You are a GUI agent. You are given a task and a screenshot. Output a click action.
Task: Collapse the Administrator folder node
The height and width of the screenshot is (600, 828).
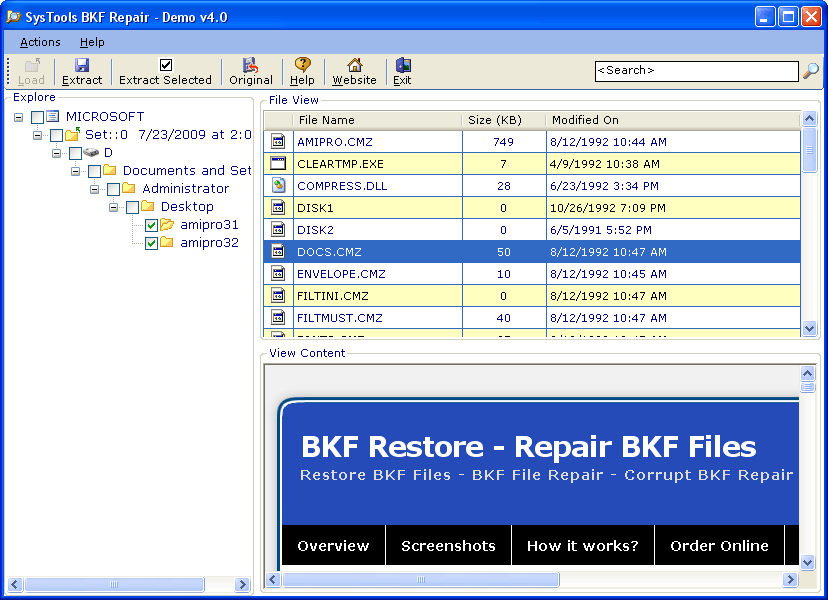click(x=95, y=189)
